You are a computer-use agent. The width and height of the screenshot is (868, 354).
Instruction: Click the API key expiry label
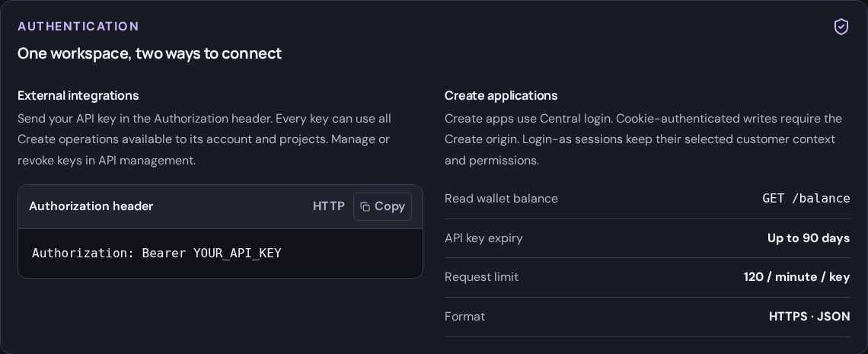point(483,238)
